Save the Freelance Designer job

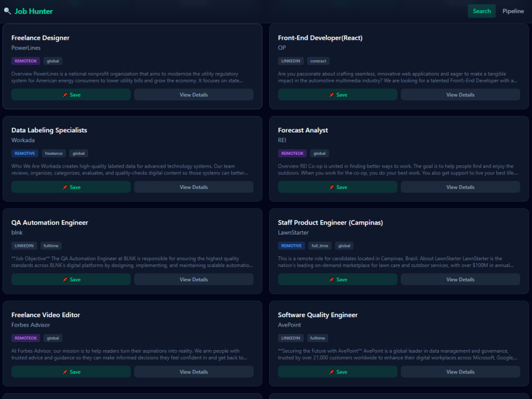click(x=71, y=95)
